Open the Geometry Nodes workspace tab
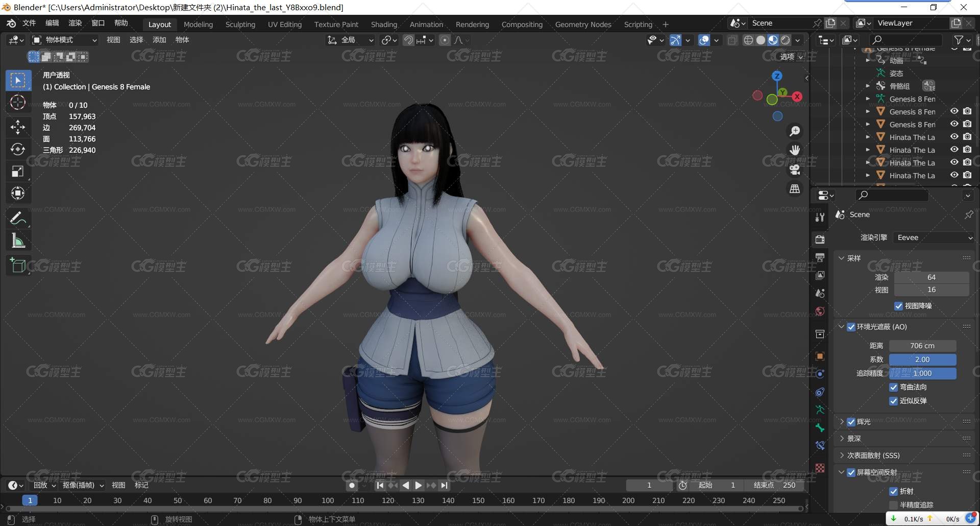980x526 pixels. (583, 25)
